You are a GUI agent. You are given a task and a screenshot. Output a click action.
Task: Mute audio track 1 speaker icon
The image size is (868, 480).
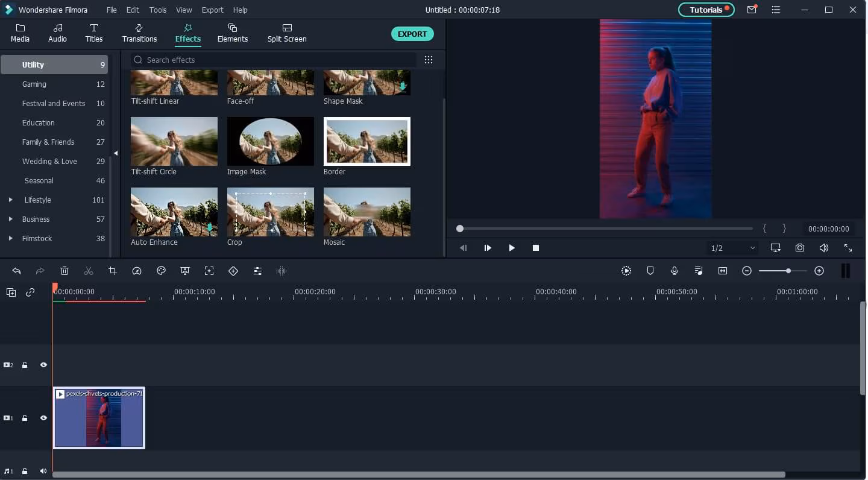[x=43, y=471]
